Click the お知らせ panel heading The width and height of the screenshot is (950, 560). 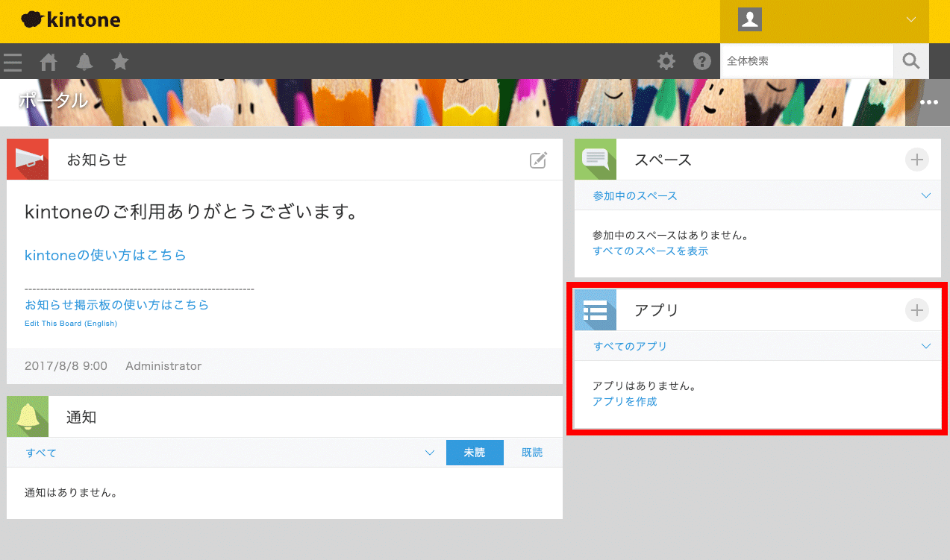tap(97, 160)
